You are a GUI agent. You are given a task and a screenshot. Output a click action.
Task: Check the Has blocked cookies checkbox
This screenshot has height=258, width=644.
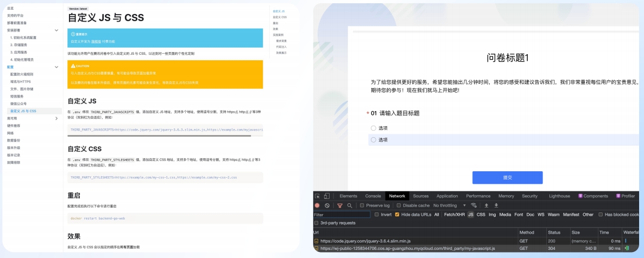tap(601, 215)
